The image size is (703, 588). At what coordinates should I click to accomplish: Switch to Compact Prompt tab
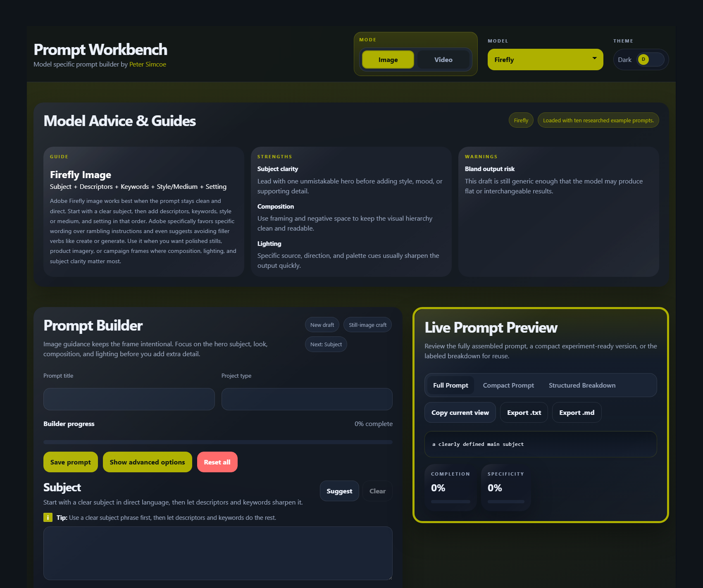point(508,385)
